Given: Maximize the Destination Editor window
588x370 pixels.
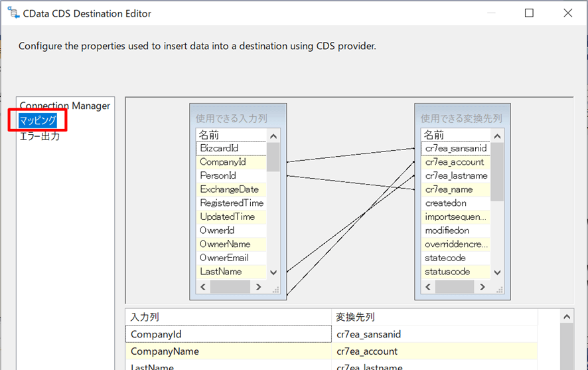Looking at the screenshot, I should (529, 13).
